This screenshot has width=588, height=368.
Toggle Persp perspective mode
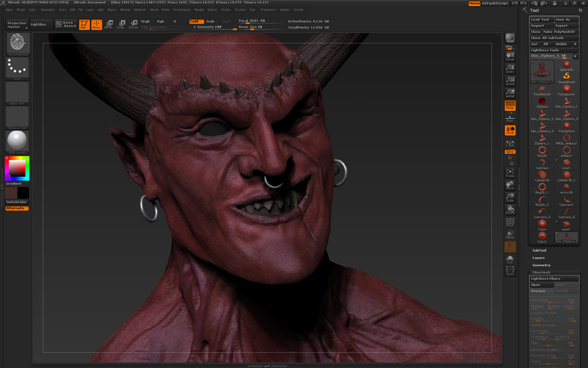click(510, 105)
